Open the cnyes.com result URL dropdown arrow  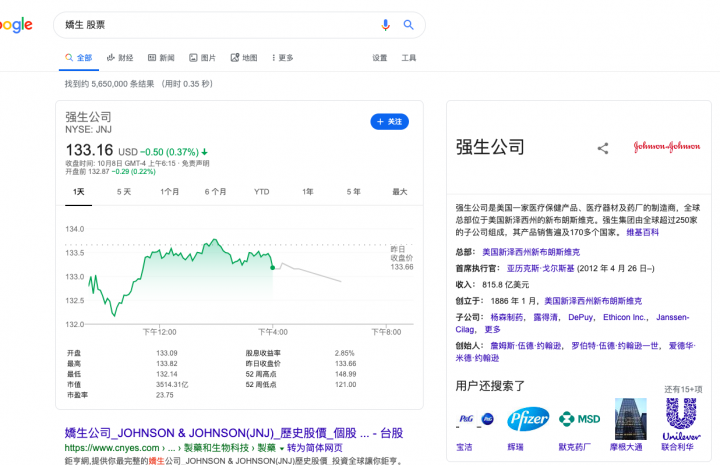281,448
